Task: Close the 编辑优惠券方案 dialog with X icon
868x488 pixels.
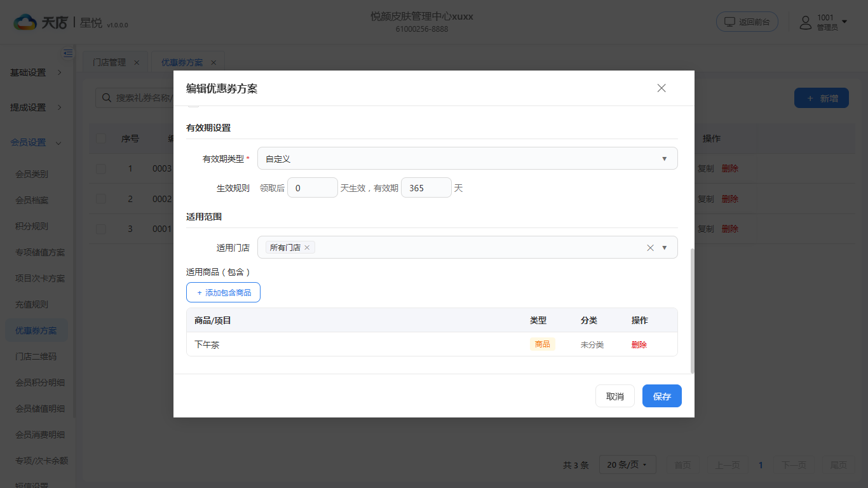Action: click(x=661, y=88)
